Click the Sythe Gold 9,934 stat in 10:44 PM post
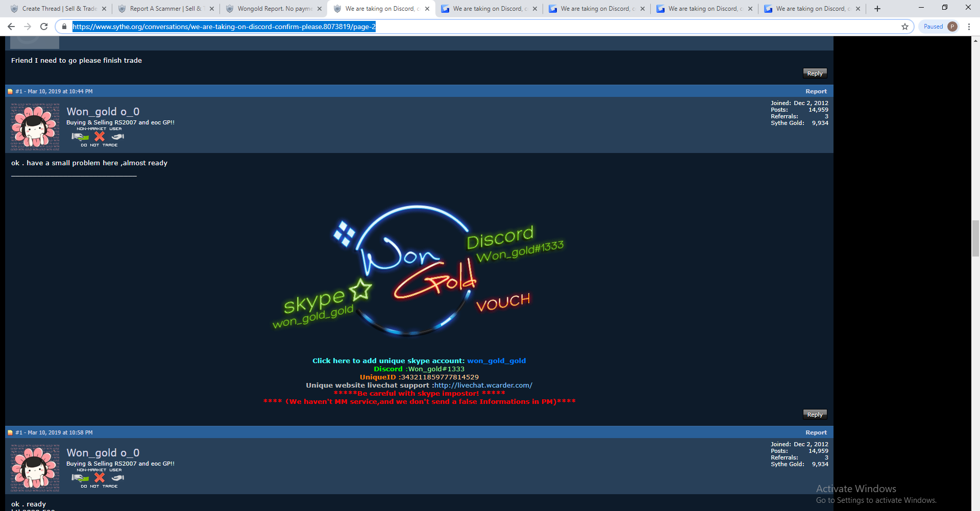The width and height of the screenshot is (980, 511). [799, 123]
